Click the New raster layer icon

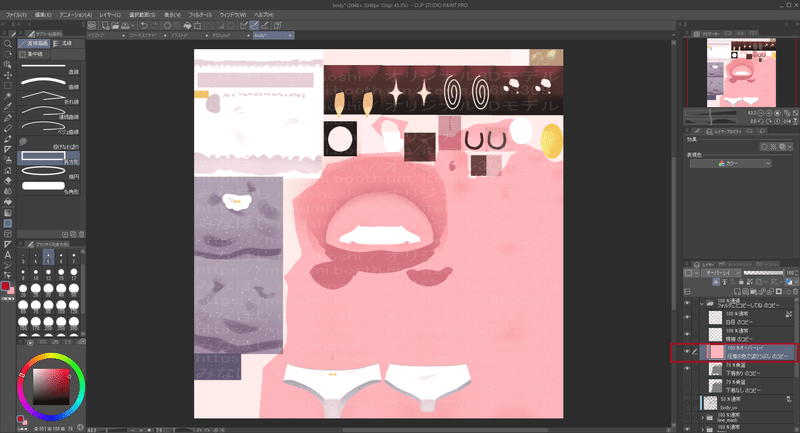(x=738, y=291)
